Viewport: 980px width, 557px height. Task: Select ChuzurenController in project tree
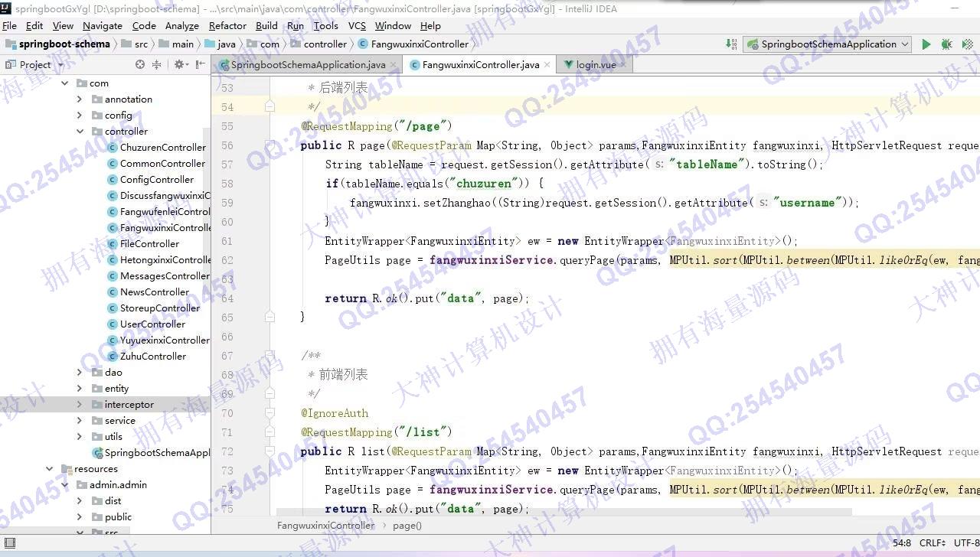click(162, 148)
